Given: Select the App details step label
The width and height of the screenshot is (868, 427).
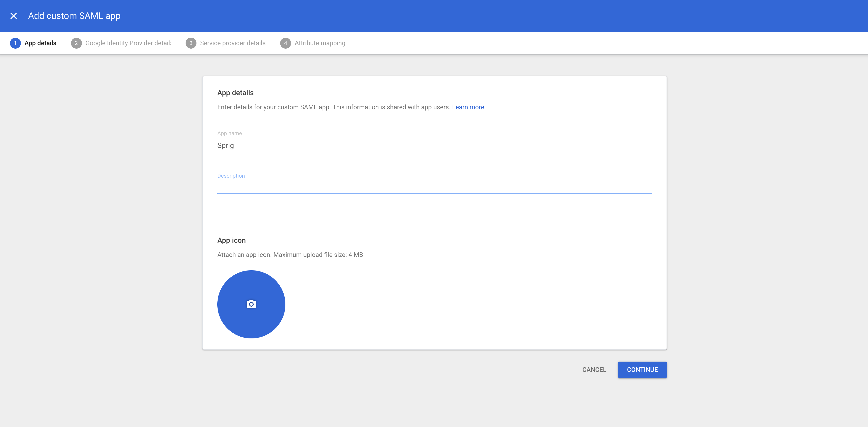Looking at the screenshot, I should click(40, 43).
